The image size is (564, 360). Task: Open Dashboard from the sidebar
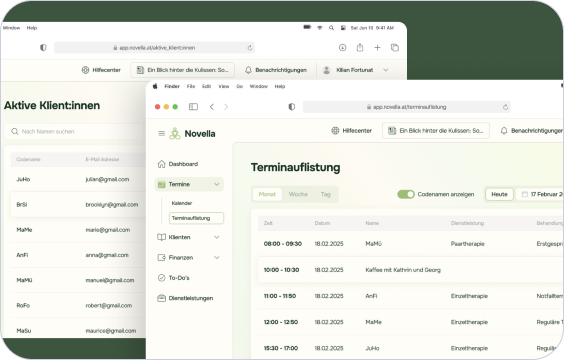(178, 164)
